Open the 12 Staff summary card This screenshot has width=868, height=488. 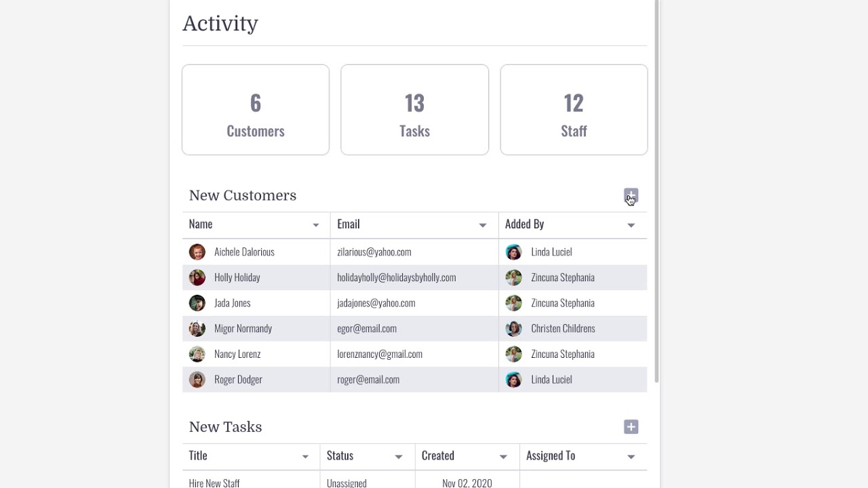(574, 110)
